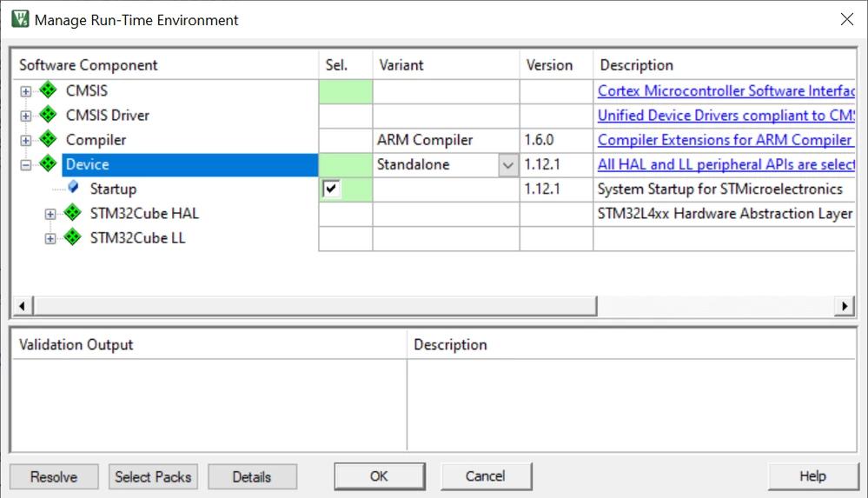The image size is (868, 498).
Task: Click the blue Startup component icon
Action: (x=73, y=187)
